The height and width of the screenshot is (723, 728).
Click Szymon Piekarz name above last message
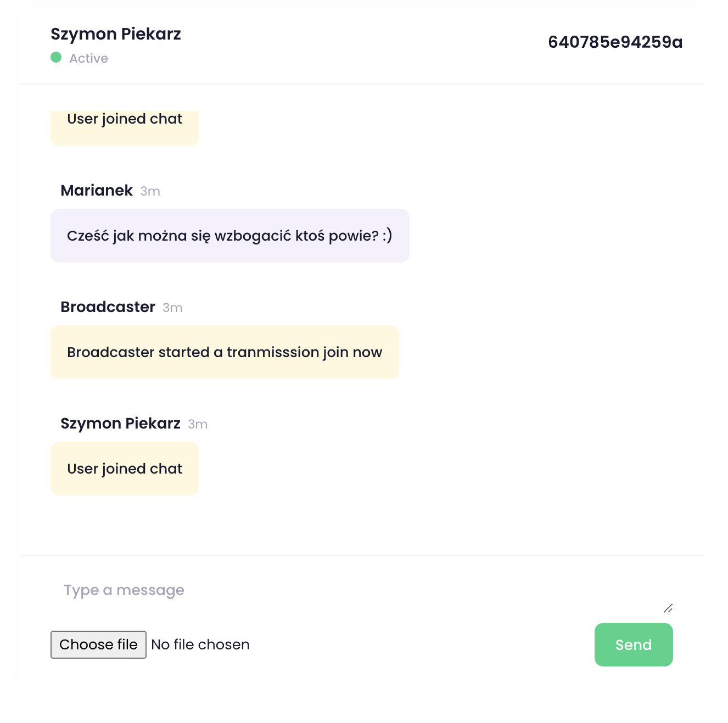pyautogui.click(x=120, y=424)
